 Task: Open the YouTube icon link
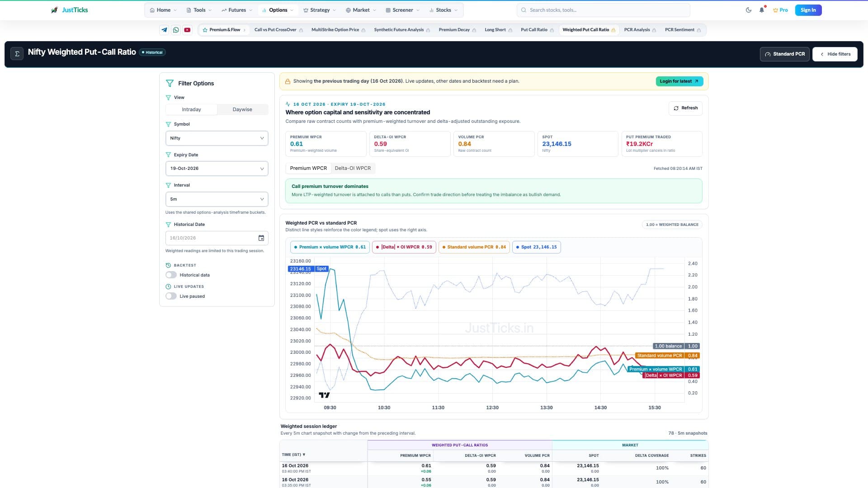(187, 30)
